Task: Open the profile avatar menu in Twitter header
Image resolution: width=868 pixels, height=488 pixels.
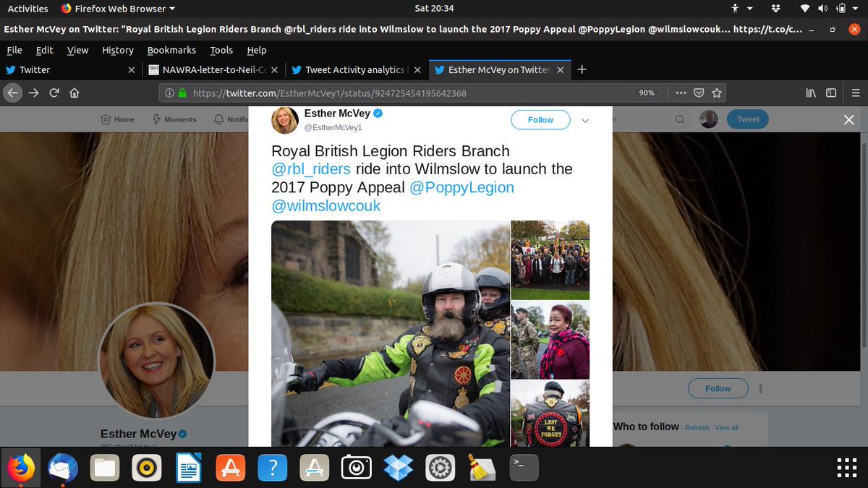Action: [x=709, y=119]
